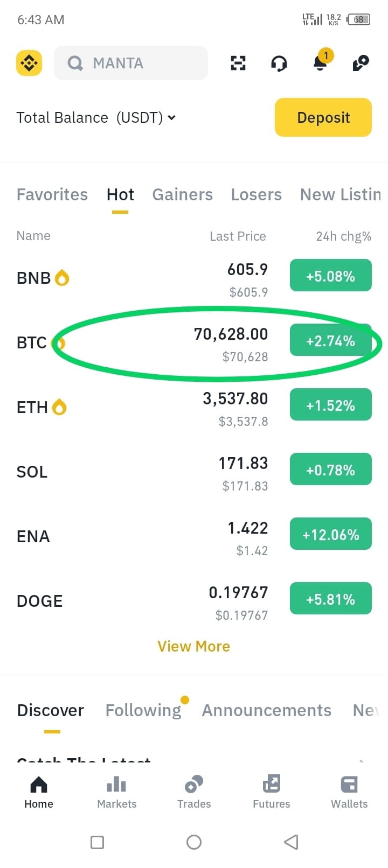The width and height of the screenshot is (388, 868).
Task: Open the notifications bell
Action: click(320, 62)
